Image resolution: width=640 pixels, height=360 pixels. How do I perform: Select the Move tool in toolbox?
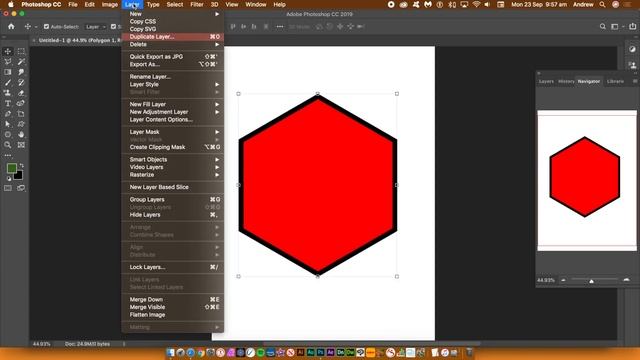click(8, 51)
